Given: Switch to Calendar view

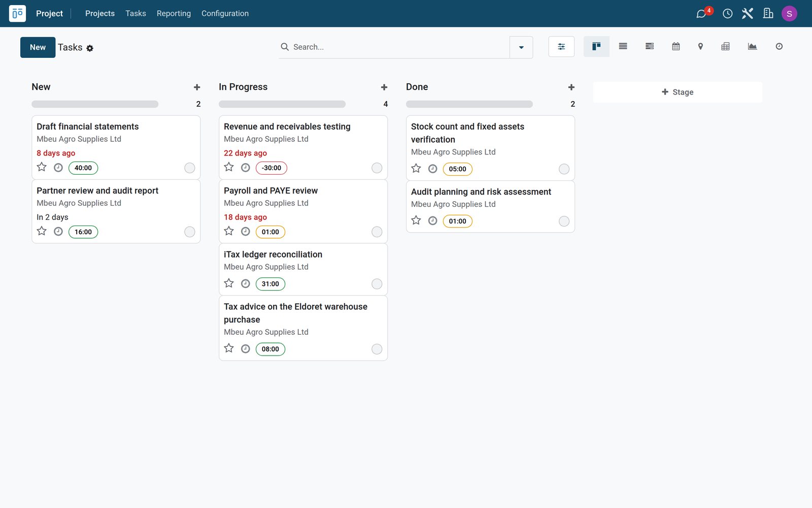Looking at the screenshot, I should [676, 47].
